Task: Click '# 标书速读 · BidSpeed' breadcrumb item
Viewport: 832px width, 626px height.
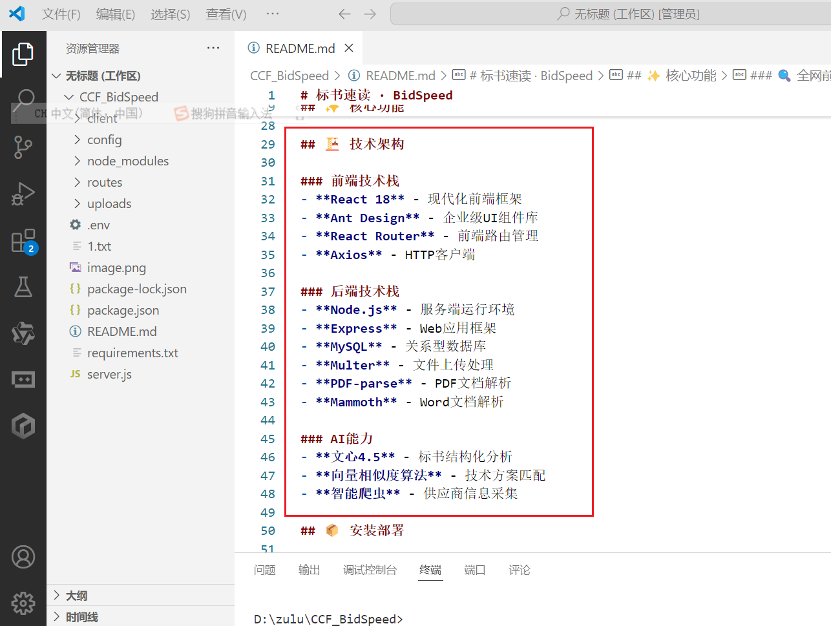Action: pyautogui.click(x=522, y=76)
